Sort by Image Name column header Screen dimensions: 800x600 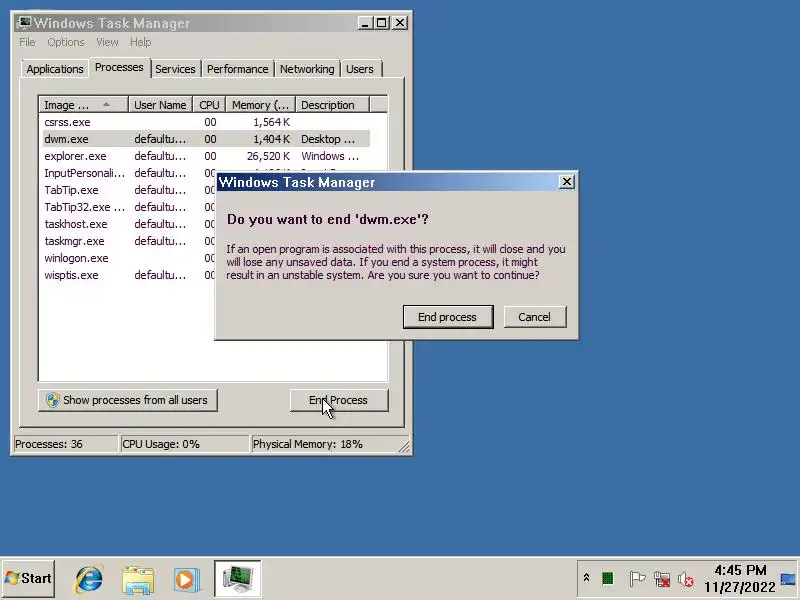click(83, 105)
